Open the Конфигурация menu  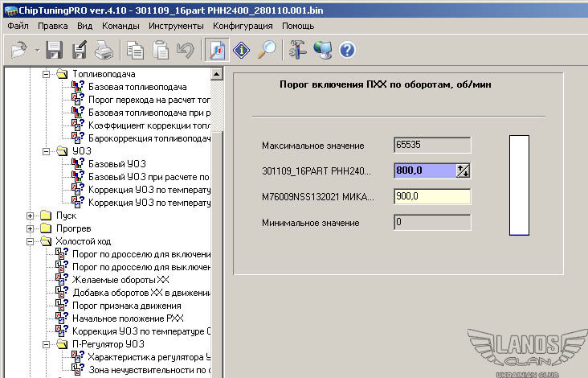tap(243, 26)
